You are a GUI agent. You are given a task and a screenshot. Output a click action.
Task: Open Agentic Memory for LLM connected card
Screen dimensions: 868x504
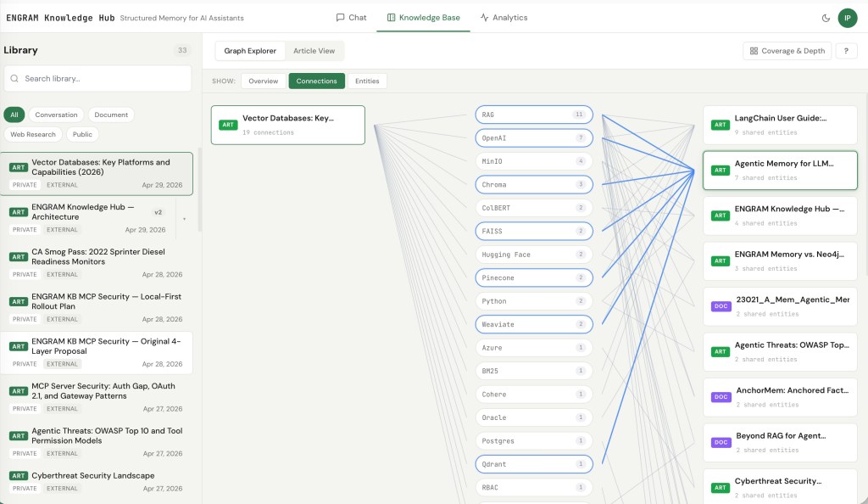point(780,171)
